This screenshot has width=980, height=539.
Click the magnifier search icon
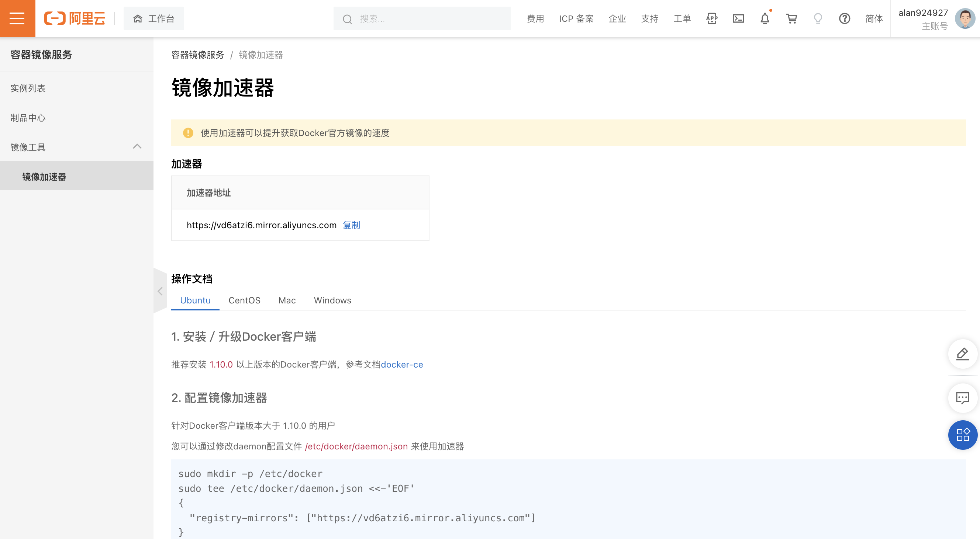click(x=347, y=19)
